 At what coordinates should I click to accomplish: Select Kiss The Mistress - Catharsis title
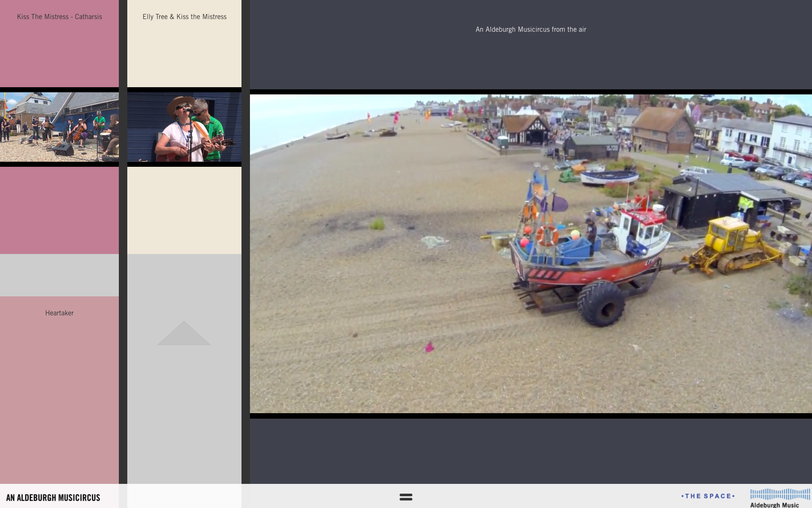[x=59, y=17]
